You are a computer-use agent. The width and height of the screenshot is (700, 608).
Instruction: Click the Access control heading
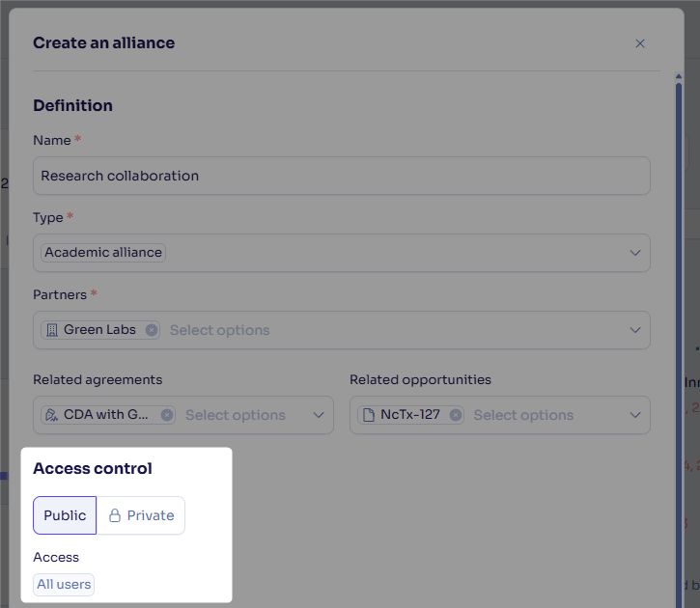(x=93, y=468)
